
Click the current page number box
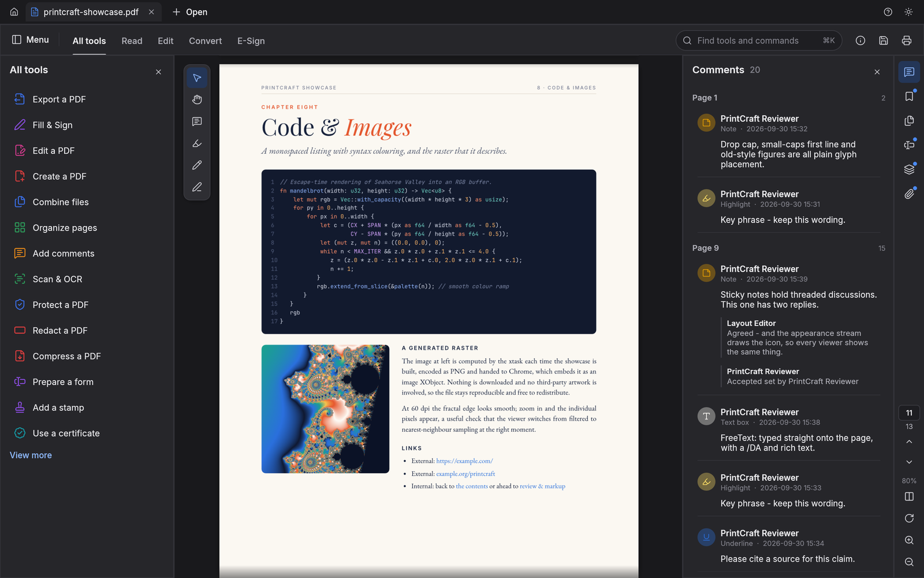tap(909, 413)
